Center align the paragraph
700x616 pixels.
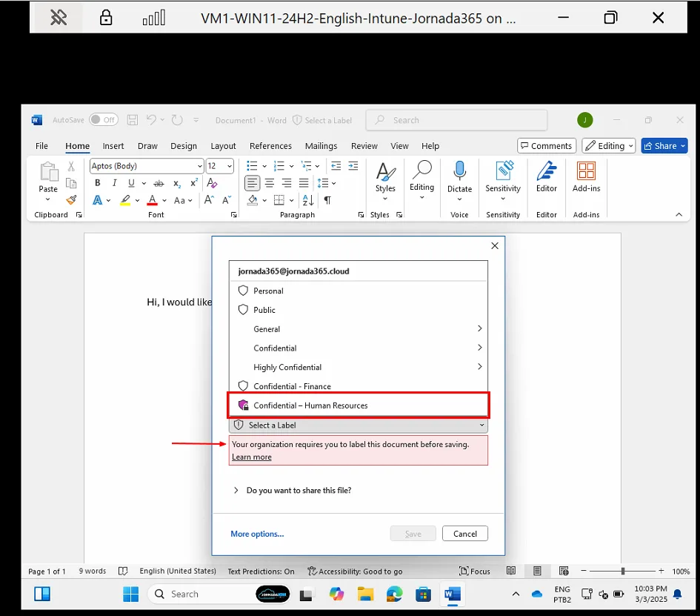[269, 182]
